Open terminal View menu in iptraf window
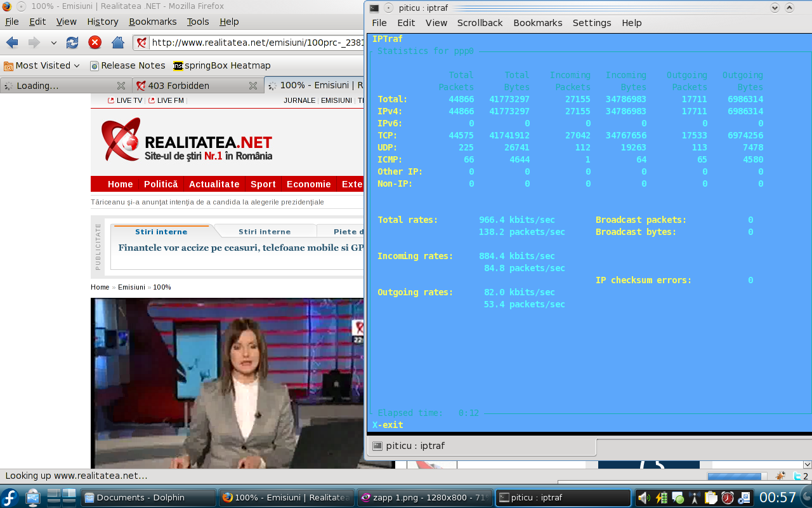 click(436, 23)
